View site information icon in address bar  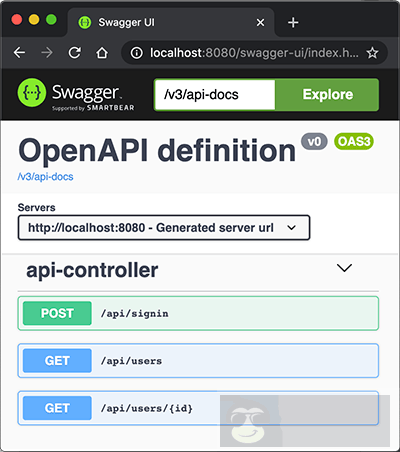(136, 53)
